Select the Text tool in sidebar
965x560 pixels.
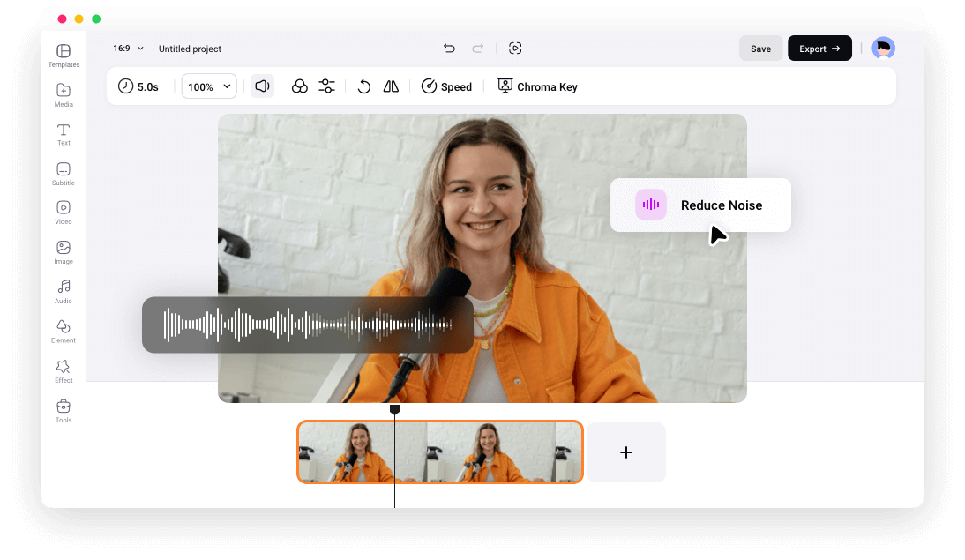(x=64, y=134)
